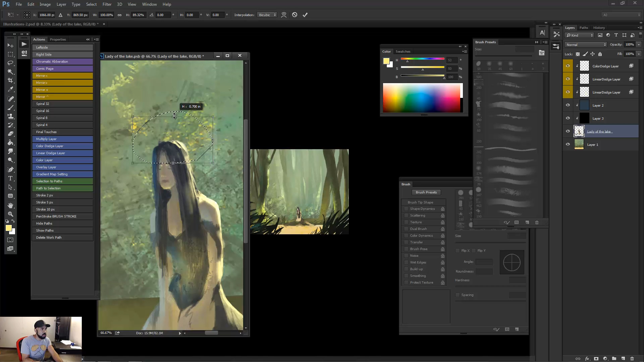Select the Brush tool in the toolbox

[10, 108]
